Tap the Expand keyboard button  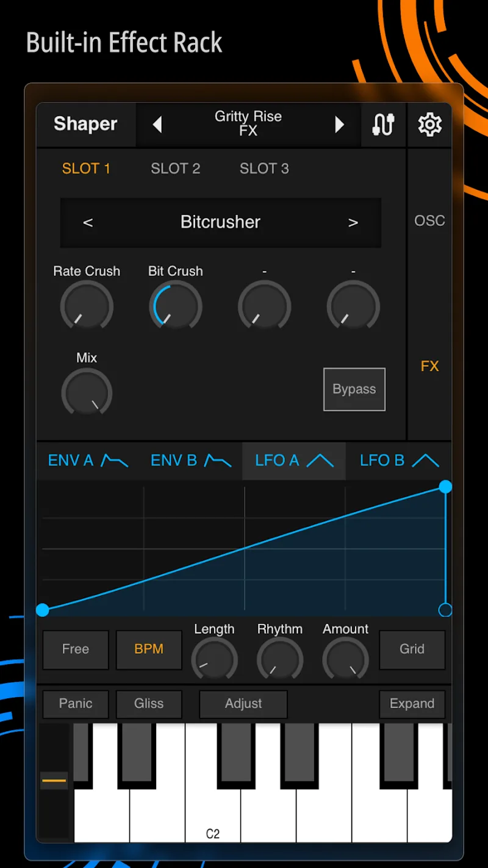tap(412, 704)
